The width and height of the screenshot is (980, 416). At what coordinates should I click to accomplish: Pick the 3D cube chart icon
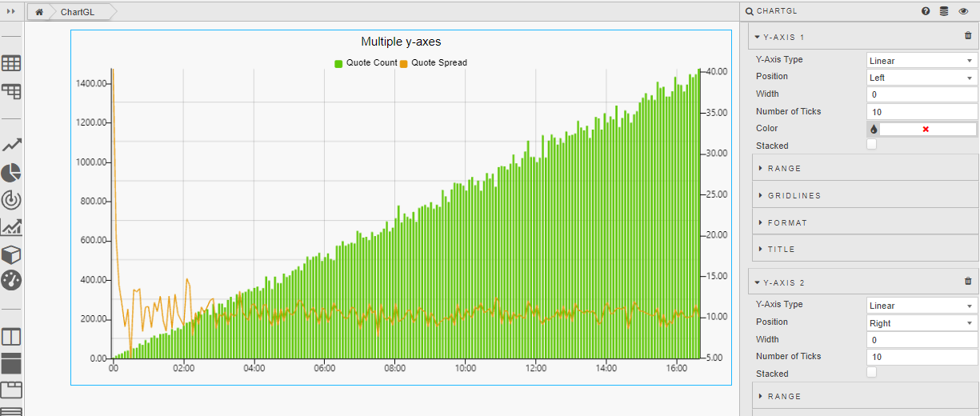click(x=11, y=254)
